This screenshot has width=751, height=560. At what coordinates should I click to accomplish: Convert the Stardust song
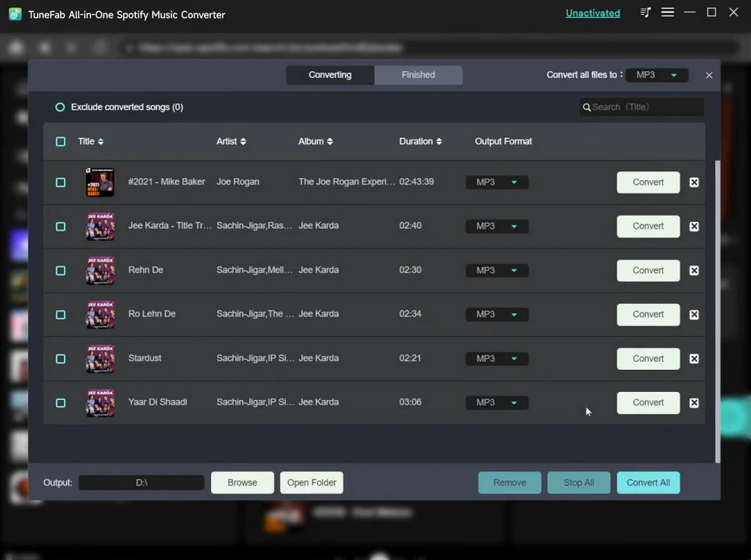(648, 359)
